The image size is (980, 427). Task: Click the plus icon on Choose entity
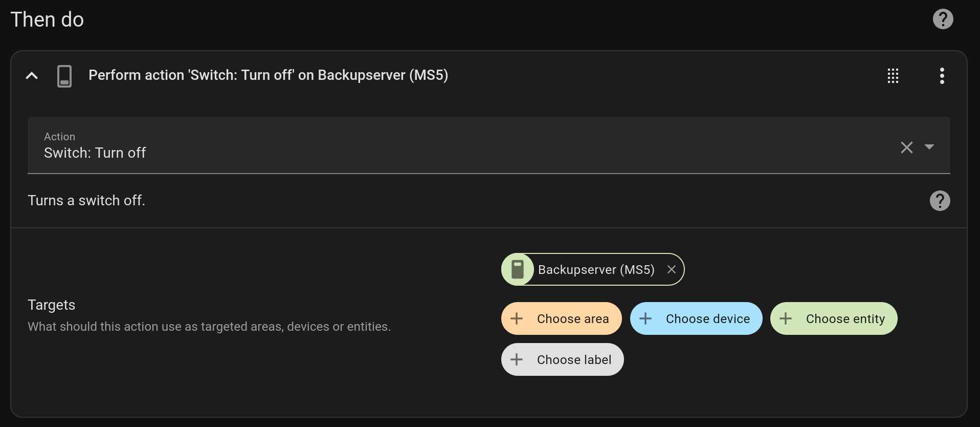coord(786,318)
